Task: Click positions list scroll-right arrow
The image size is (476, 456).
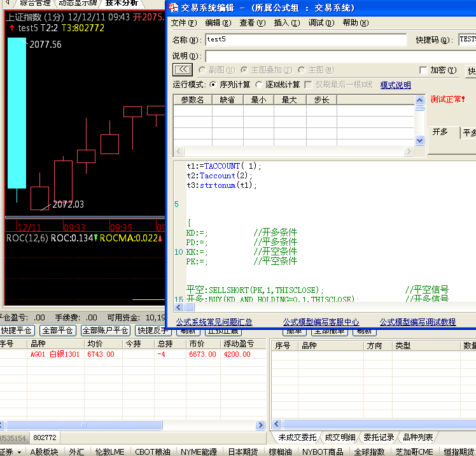Action: point(260,425)
